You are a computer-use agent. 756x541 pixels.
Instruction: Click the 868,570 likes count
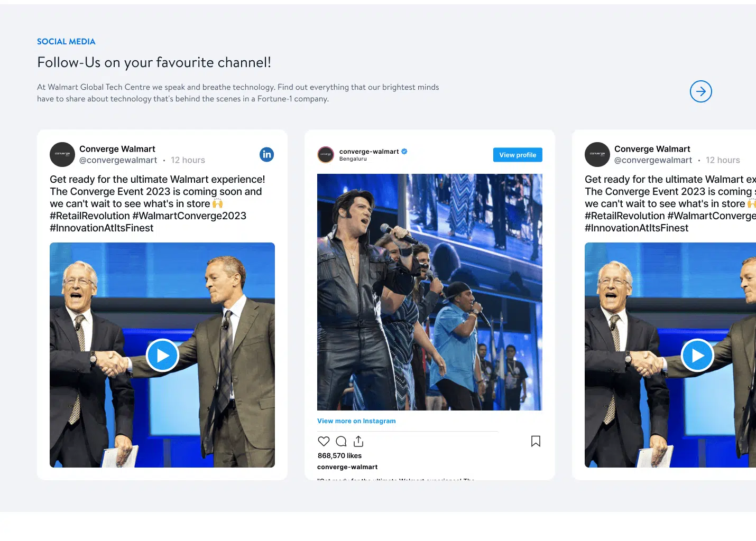click(339, 455)
